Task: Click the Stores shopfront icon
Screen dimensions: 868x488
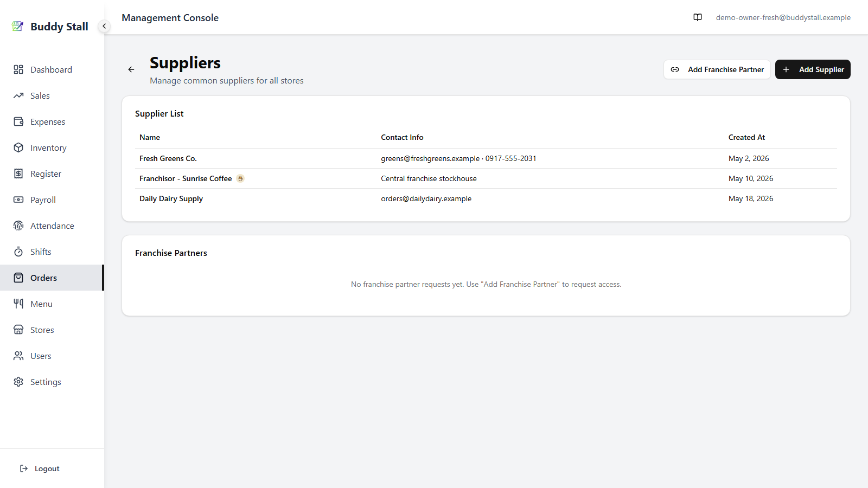Action: 18,330
